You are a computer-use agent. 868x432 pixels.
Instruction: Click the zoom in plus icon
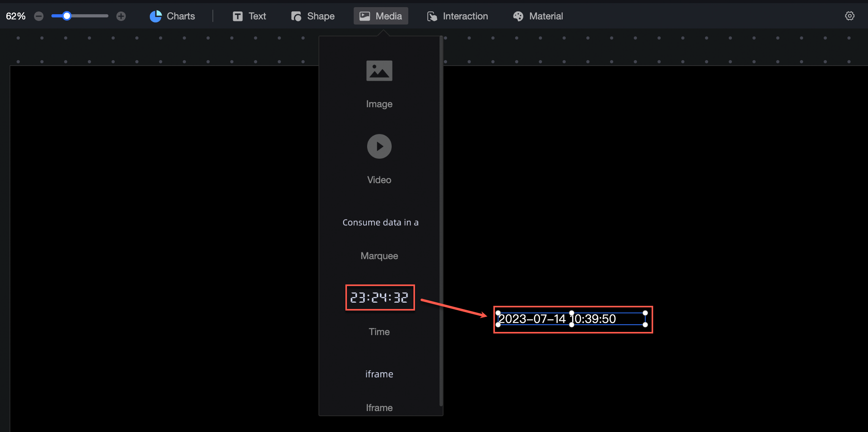click(121, 16)
